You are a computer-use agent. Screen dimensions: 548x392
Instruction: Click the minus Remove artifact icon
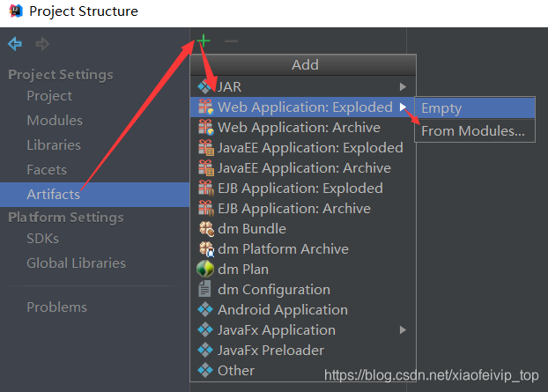[231, 41]
